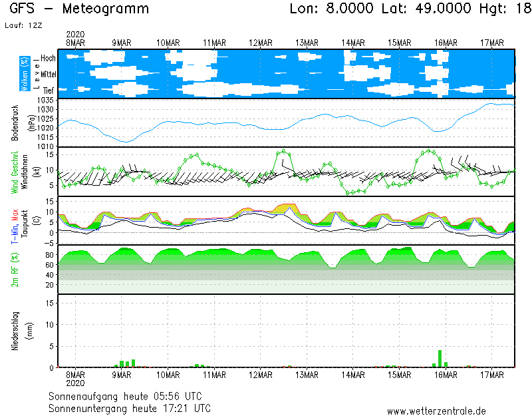Click the "14MAR" date on the top axis
This screenshot has width=532, height=416.
tap(353, 43)
